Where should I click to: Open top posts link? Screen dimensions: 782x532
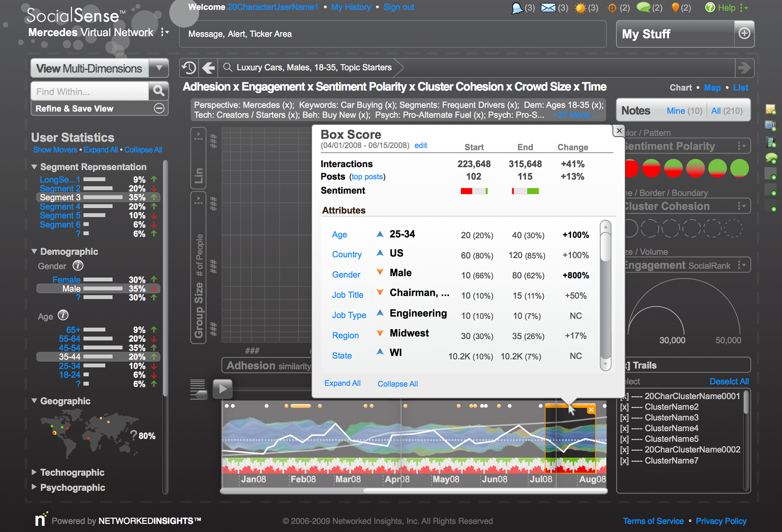[367, 177]
